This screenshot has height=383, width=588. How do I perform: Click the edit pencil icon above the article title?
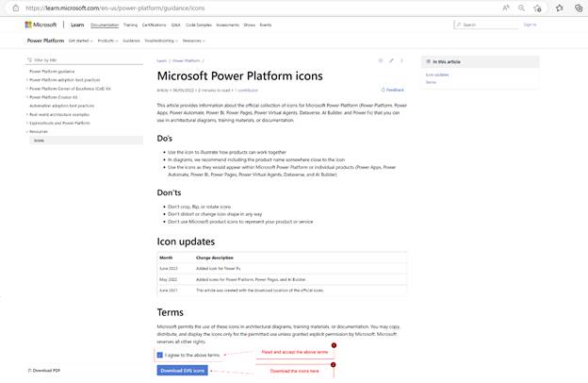tap(391, 60)
